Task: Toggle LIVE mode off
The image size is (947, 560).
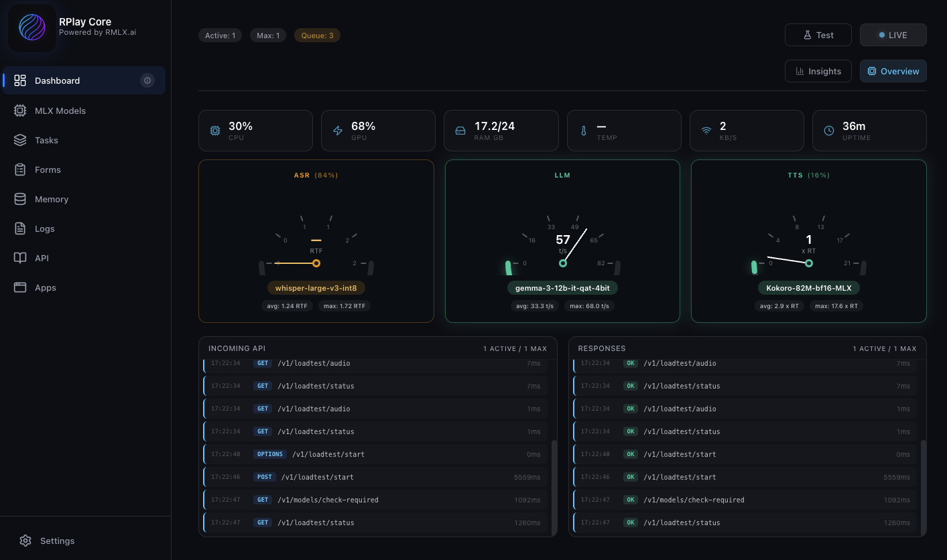Action: [x=893, y=35]
